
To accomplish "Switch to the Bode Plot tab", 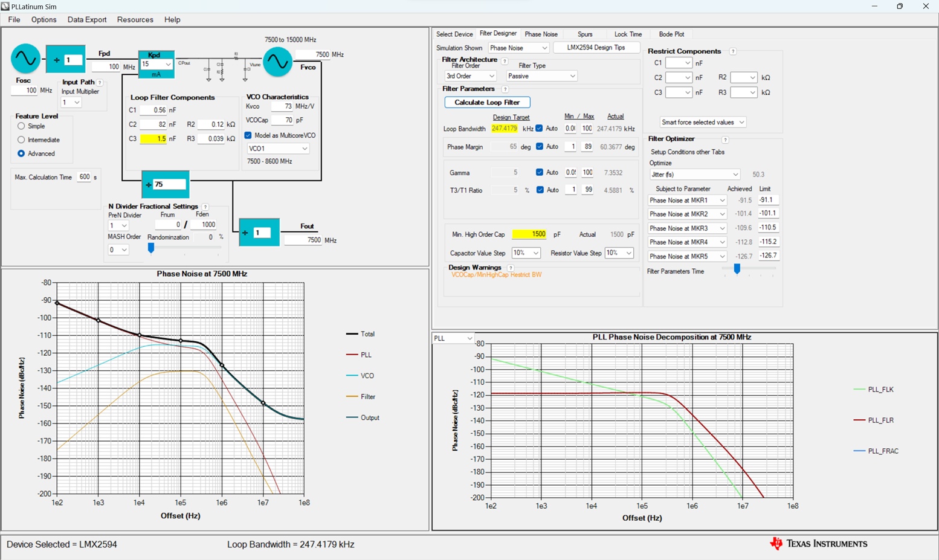I will click(x=671, y=34).
